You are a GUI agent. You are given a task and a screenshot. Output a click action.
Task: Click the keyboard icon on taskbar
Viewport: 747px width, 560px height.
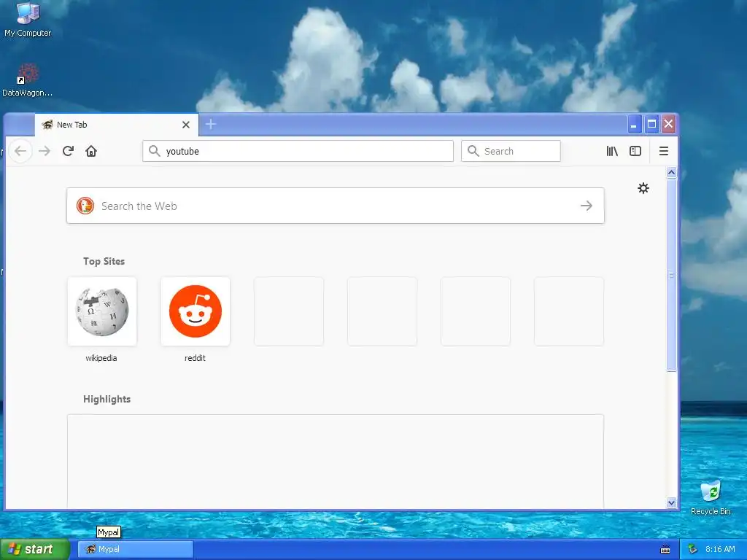click(x=665, y=550)
